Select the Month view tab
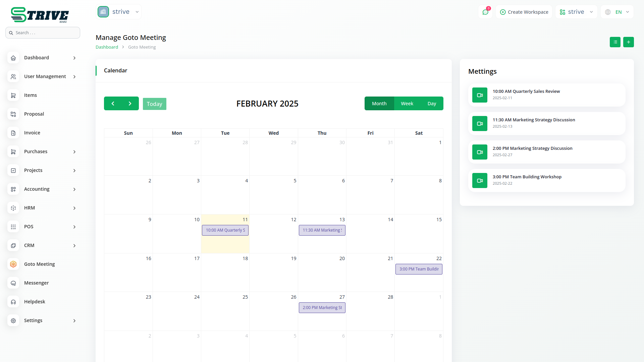This screenshot has height=362, width=644. (379, 104)
